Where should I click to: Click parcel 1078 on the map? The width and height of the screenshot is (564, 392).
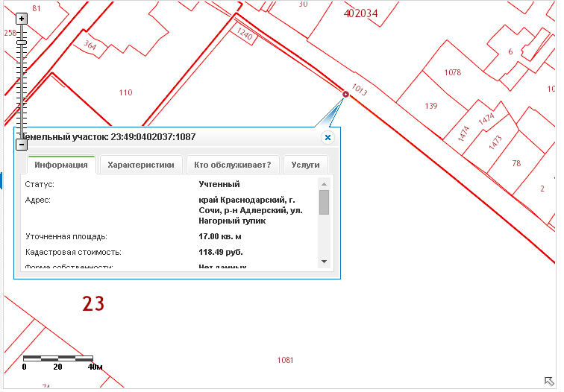tap(452, 72)
